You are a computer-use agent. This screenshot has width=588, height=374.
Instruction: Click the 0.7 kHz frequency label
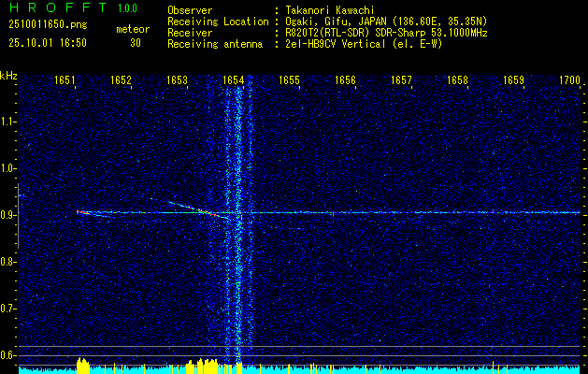(7, 309)
